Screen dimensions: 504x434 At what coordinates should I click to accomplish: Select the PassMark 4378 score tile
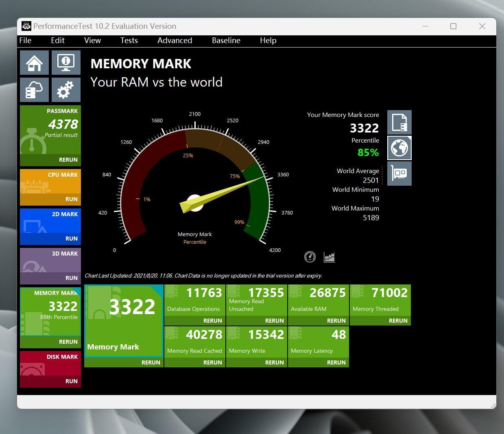50,130
